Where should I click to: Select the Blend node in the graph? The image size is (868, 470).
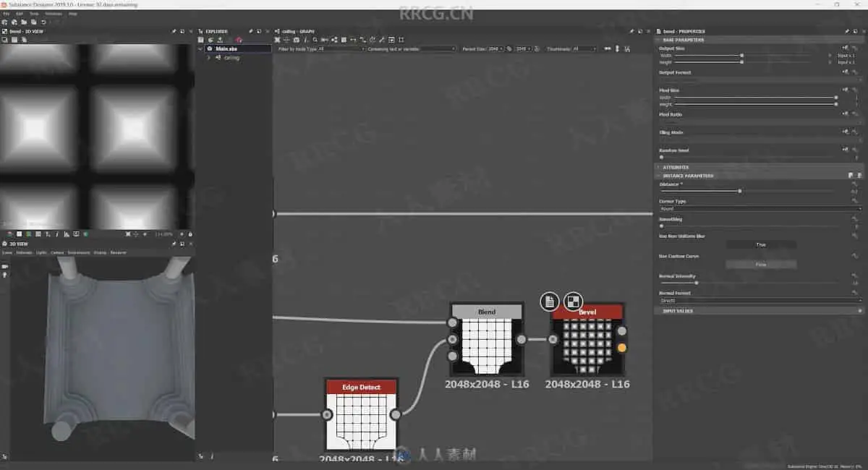(x=486, y=339)
